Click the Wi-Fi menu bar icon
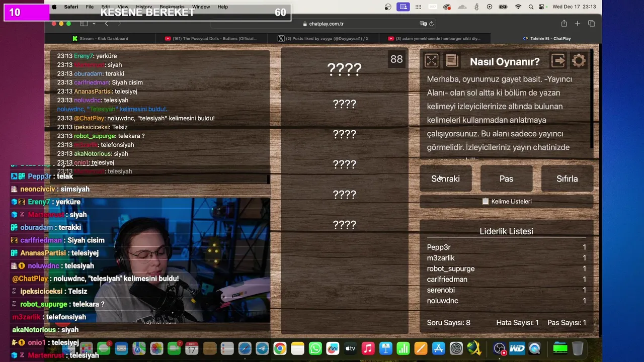Image resolution: width=644 pixels, height=362 pixels. (x=518, y=7)
